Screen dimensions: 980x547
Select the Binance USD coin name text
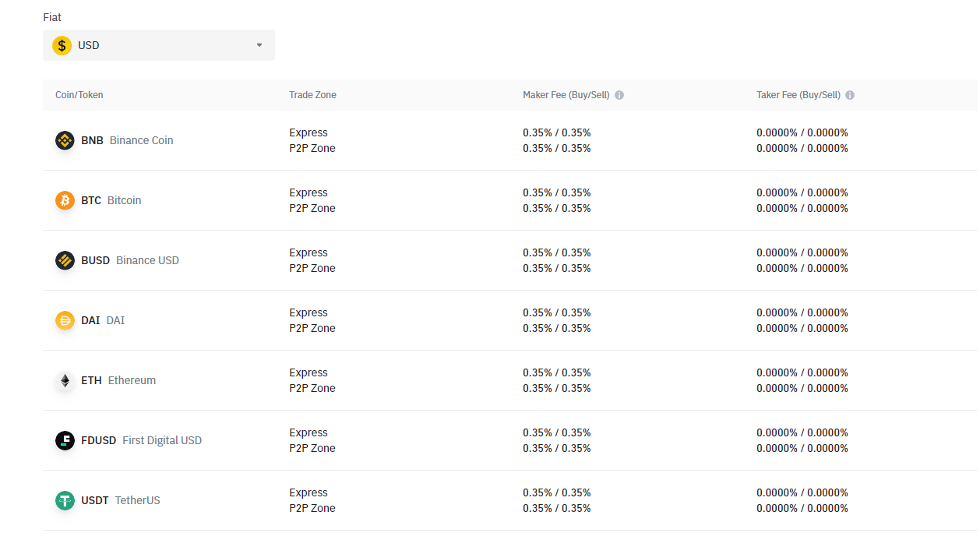(147, 260)
